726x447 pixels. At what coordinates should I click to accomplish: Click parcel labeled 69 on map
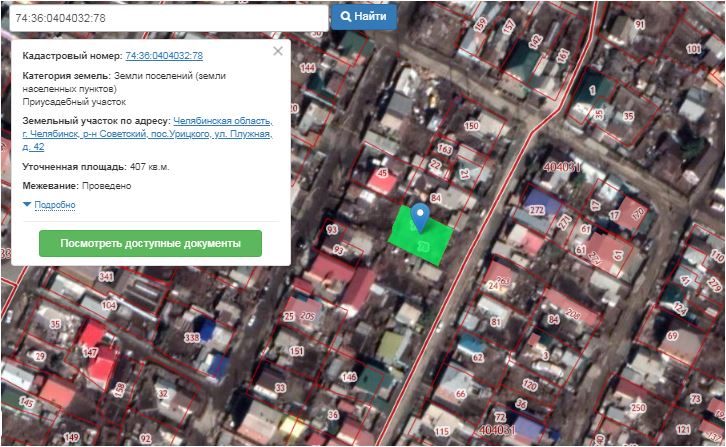pos(672,336)
